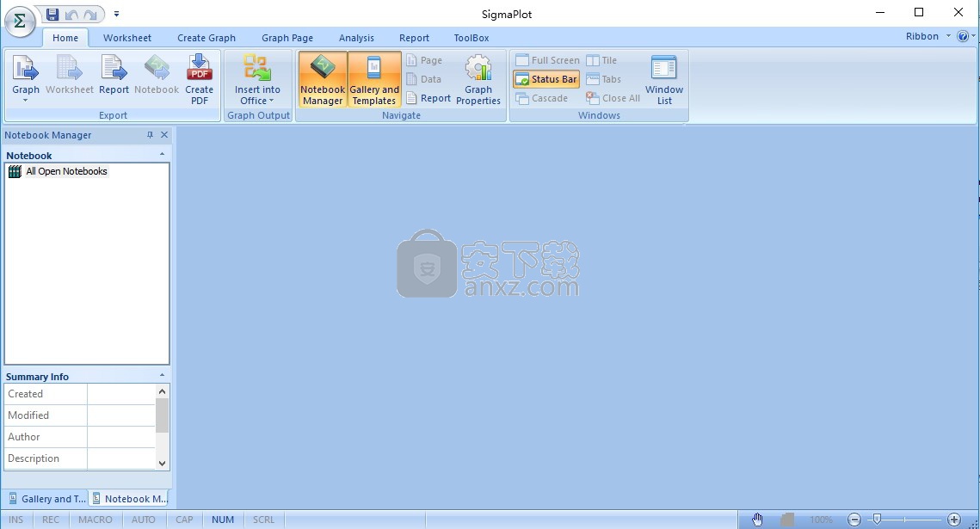
Task: Navigate to Data in the Navigate group
Action: click(424, 79)
